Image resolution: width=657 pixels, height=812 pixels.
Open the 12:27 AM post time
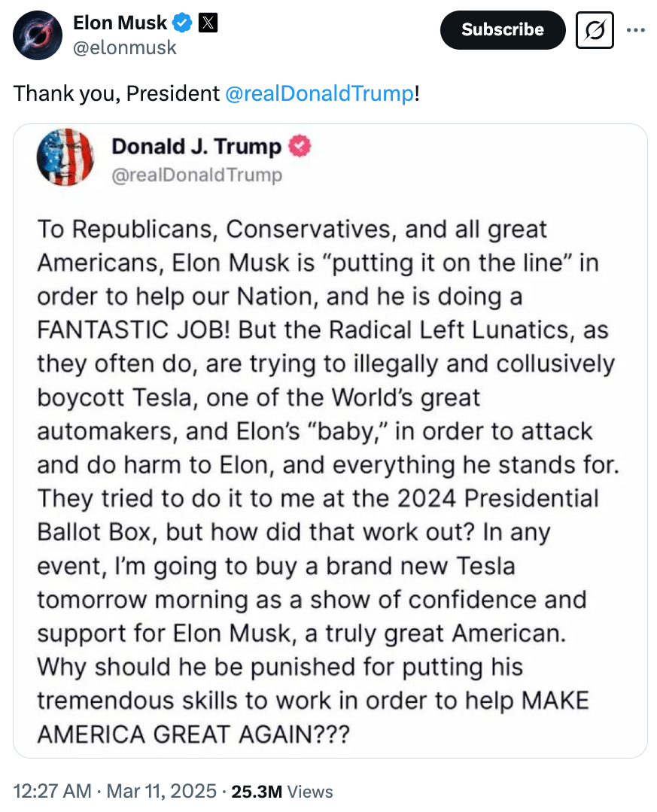pos(52,791)
